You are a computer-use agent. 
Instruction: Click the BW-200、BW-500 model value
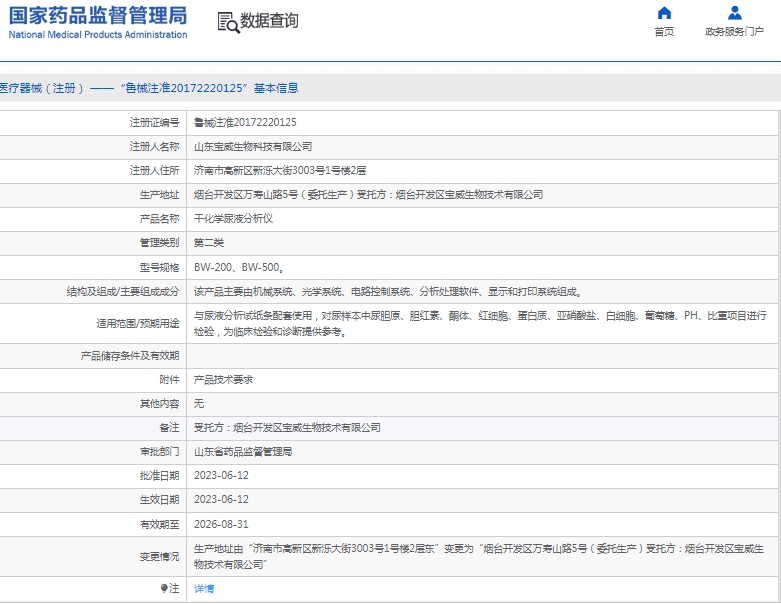[239, 267]
